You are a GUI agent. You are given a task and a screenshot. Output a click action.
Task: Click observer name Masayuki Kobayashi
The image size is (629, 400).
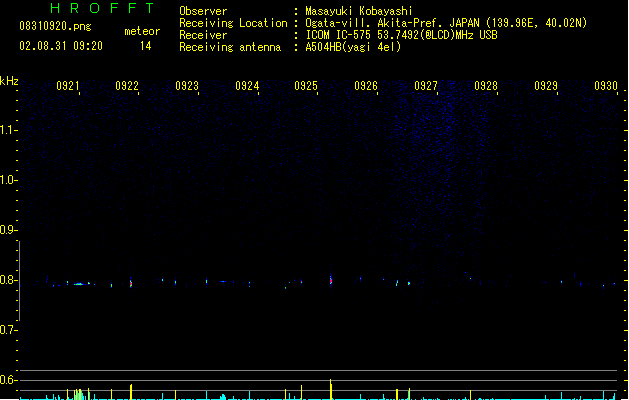point(359,11)
